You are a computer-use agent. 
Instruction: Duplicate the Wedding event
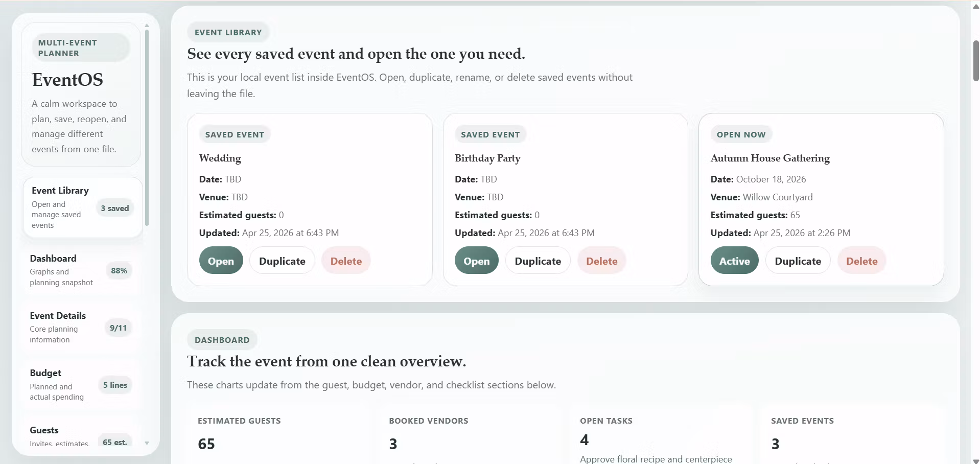pyautogui.click(x=282, y=261)
